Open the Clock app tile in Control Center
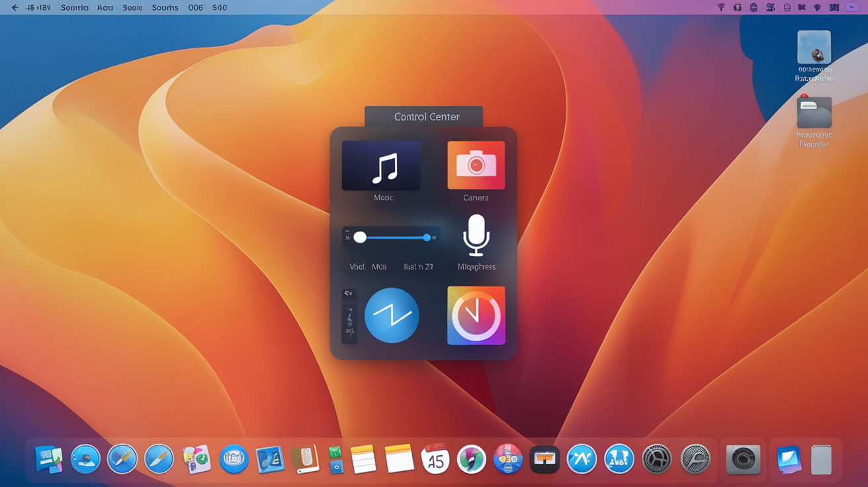868x487 pixels. 476,316
